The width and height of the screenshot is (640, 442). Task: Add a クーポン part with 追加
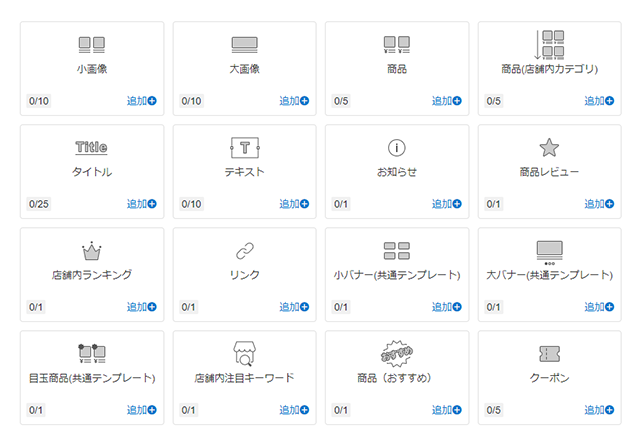pyautogui.click(x=599, y=410)
